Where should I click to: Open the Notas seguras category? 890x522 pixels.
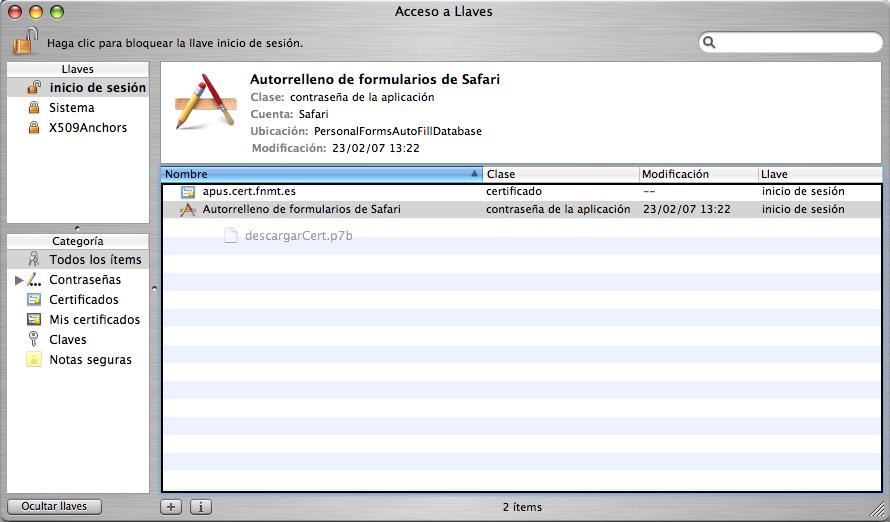pyautogui.click(x=78, y=359)
